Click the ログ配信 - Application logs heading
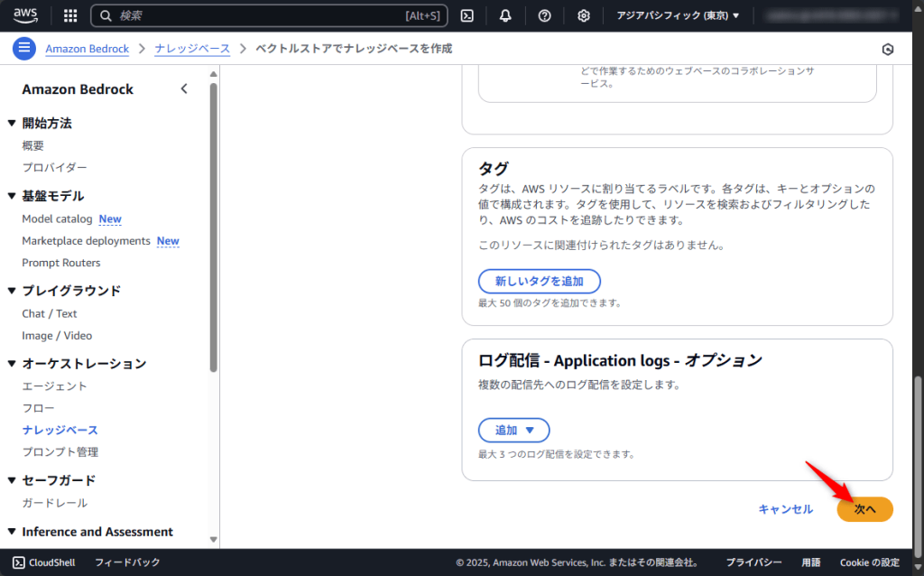 (x=620, y=360)
